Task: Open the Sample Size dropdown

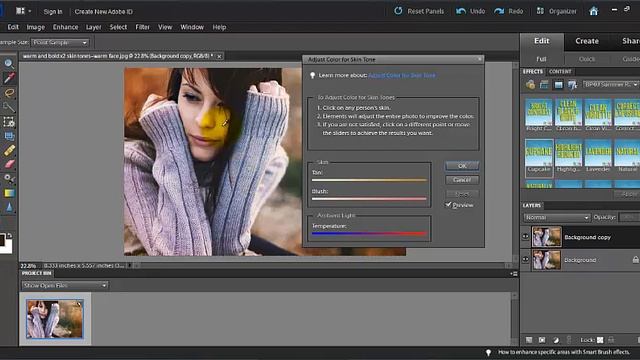Action: coord(60,42)
